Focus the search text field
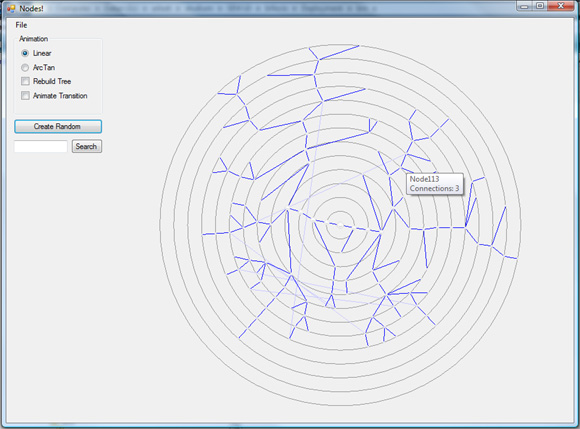580x429 pixels. pos(41,146)
